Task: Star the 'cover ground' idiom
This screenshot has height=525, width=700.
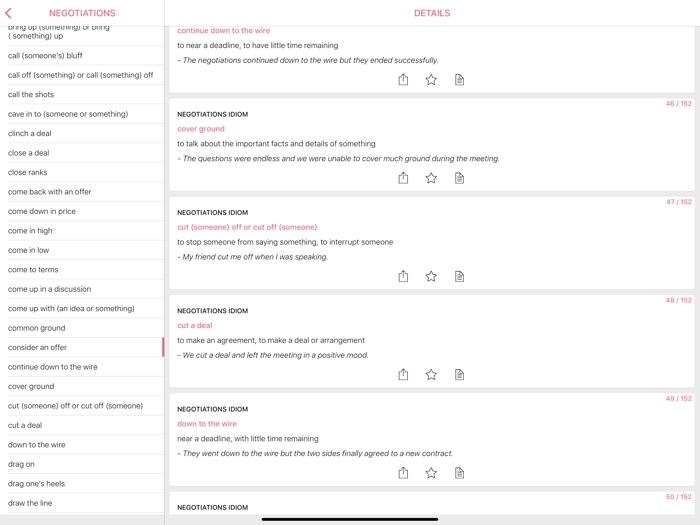Action: pyautogui.click(x=431, y=178)
